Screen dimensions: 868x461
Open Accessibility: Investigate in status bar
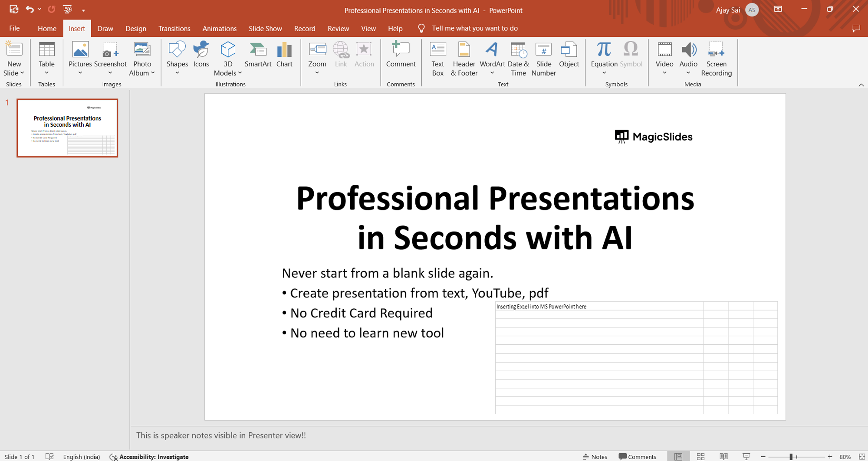(149, 457)
